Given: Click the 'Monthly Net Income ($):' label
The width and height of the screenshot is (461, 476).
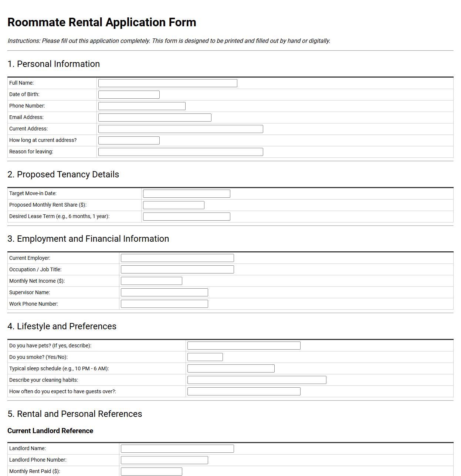Looking at the screenshot, I should pyautogui.click(x=37, y=281).
